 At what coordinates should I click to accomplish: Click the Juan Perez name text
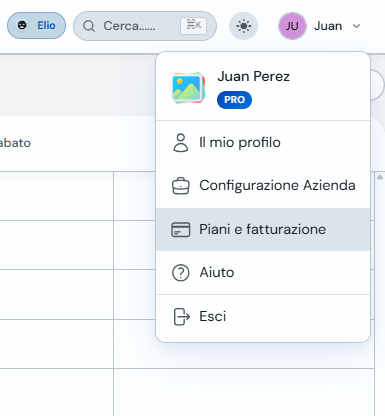(254, 76)
